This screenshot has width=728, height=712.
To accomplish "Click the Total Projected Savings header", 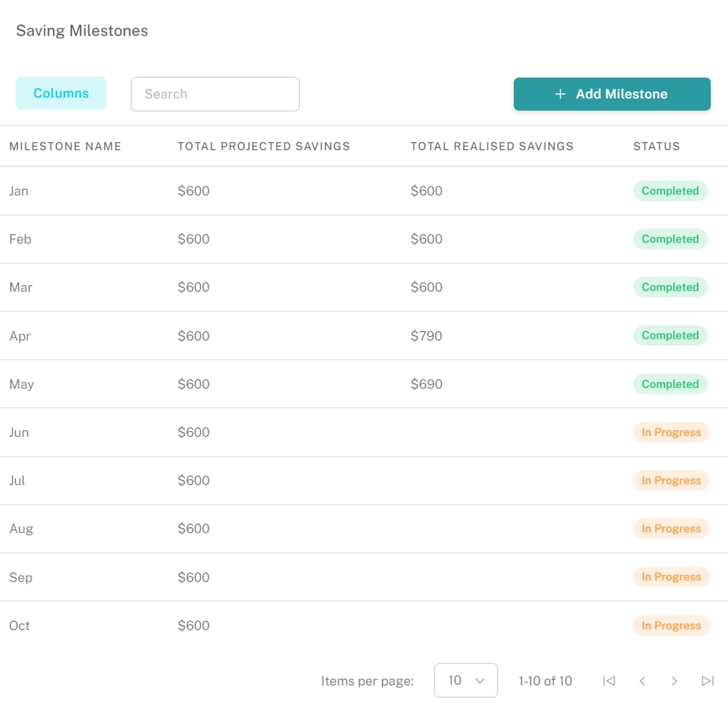I will click(264, 146).
